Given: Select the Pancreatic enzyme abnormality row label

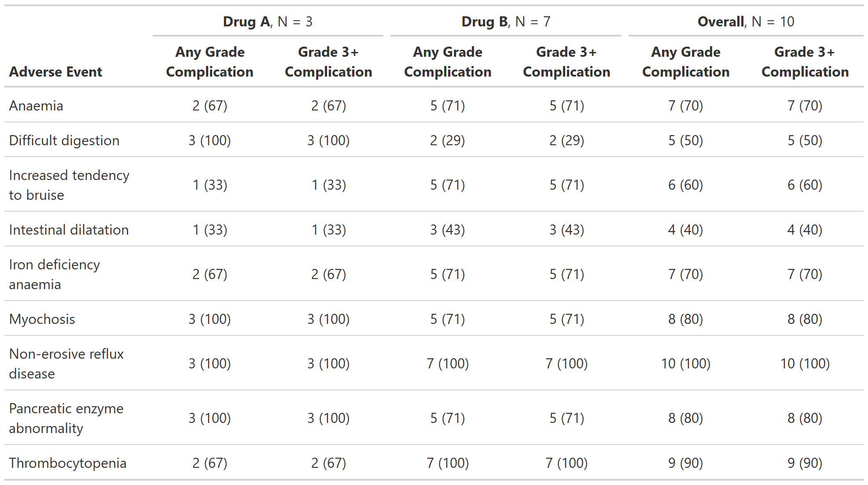Looking at the screenshot, I should (x=66, y=418).
